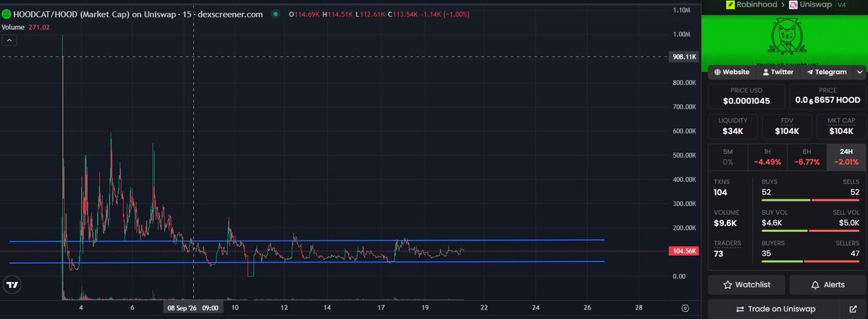Screen dimensions: 868x319
Task: Click the V4 version badge
Action: pyautogui.click(x=841, y=4)
